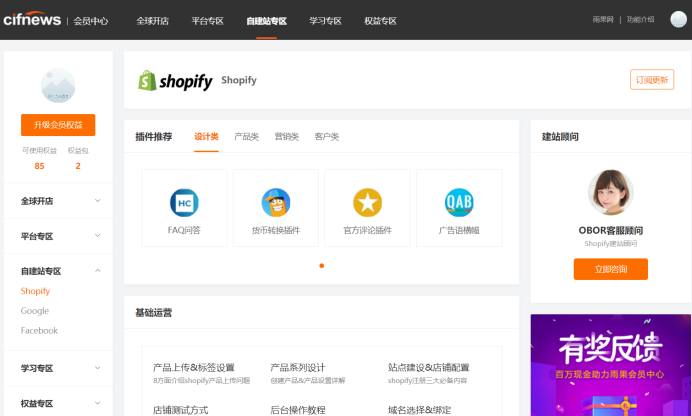This screenshot has height=416, width=692.
Task: Open 自建站专区 in the top navigation
Action: pyautogui.click(x=267, y=21)
